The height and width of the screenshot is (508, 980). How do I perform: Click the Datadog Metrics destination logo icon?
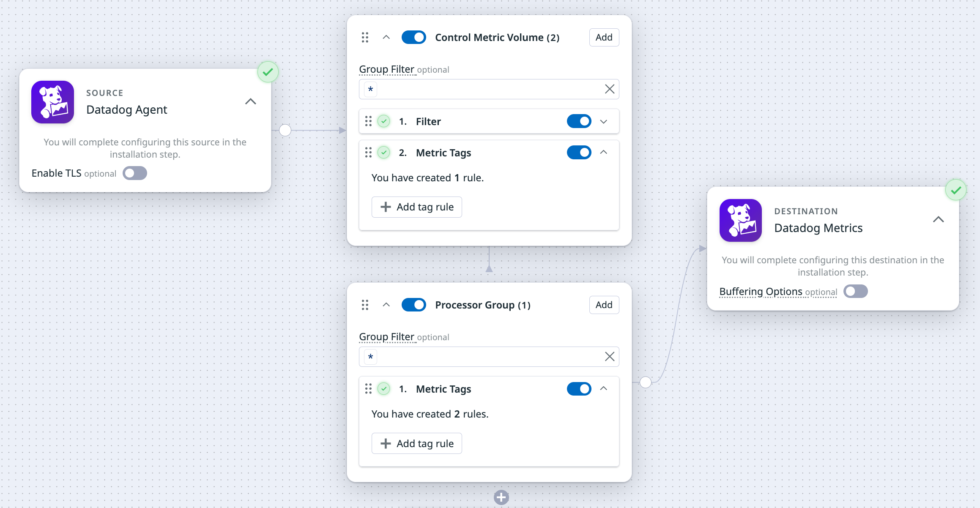click(x=740, y=220)
